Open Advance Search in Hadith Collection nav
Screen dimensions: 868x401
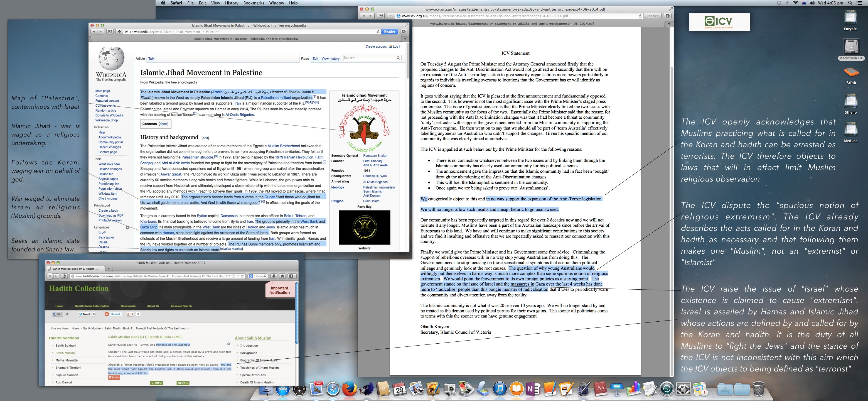coord(181,306)
